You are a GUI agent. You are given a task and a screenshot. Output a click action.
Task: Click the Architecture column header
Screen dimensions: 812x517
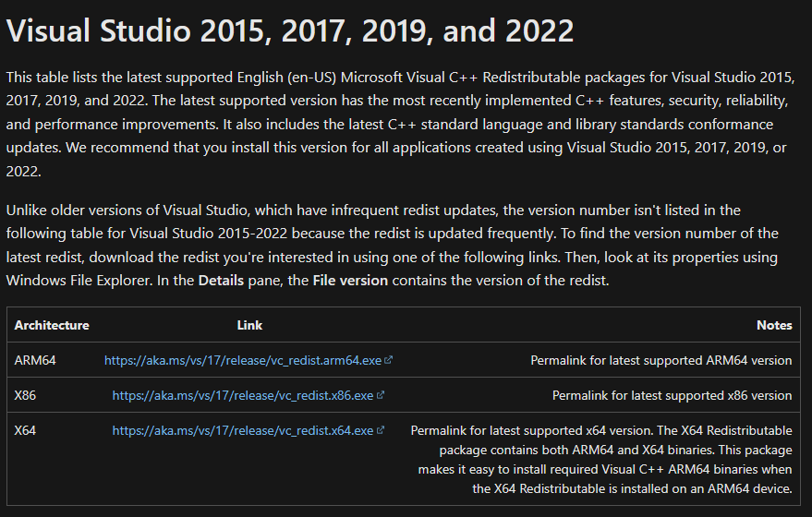[x=52, y=325]
